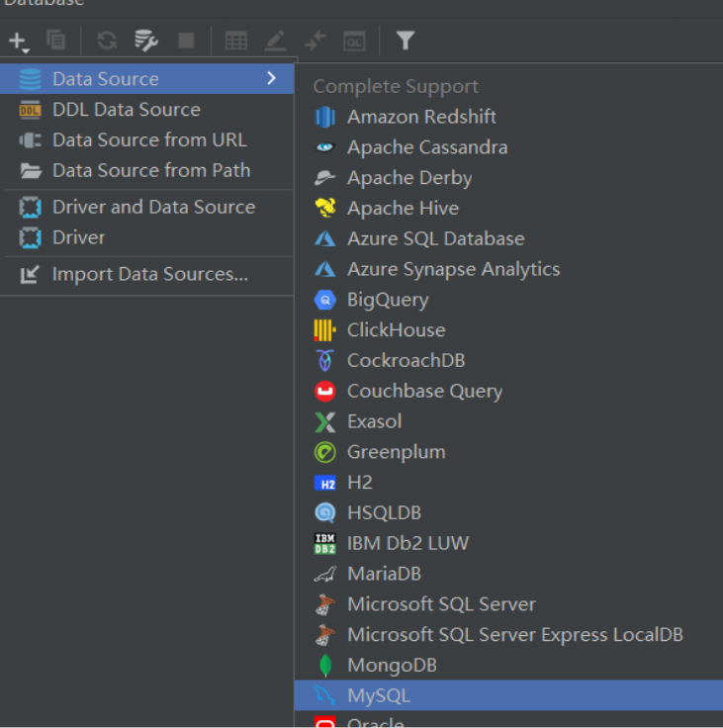Choose Azure Synapse Analytics
723x728 pixels.
click(508, 269)
